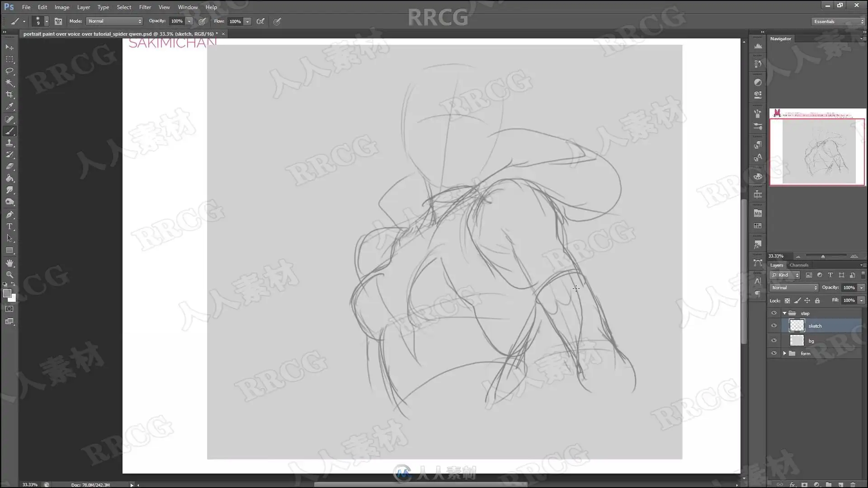Select the Eyedropper tool
This screenshot has width=868, height=488.
9,107
